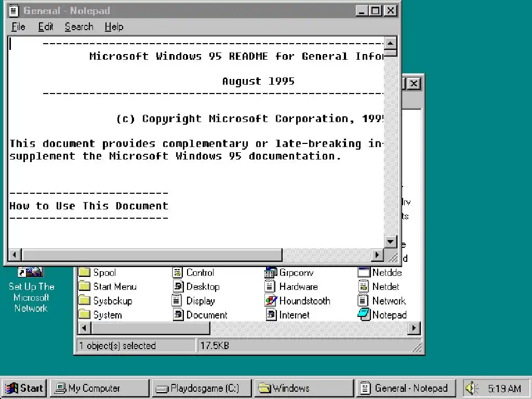
Task: Select the Control file icon
Action: pyautogui.click(x=178, y=272)
